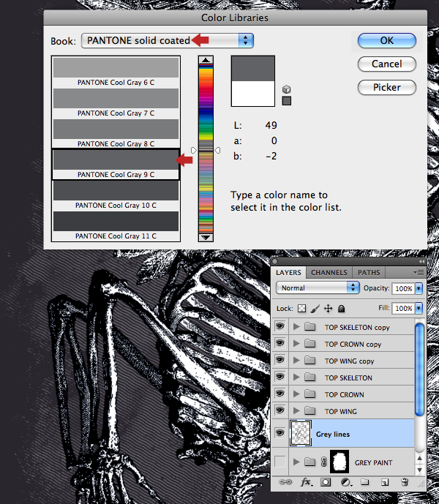Expand the GREY PAINT group triangle
The height and width of the screenshot is (504, 439).
pyautogui.click(x=296, y=462)
